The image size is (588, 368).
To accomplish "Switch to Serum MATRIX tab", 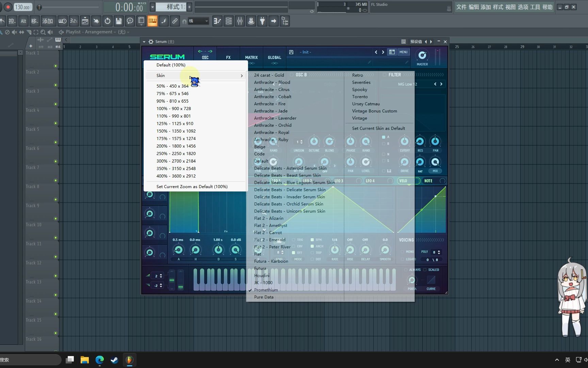I will 251,58.
